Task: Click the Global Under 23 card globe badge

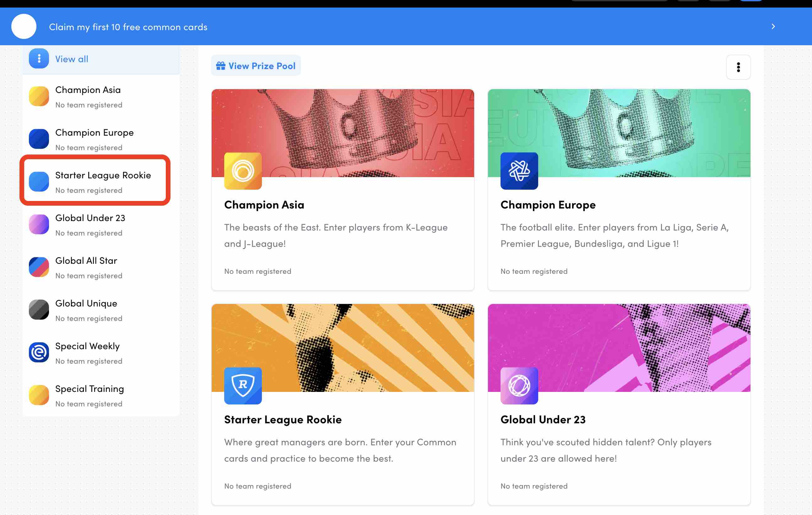Action: (519, 386)
